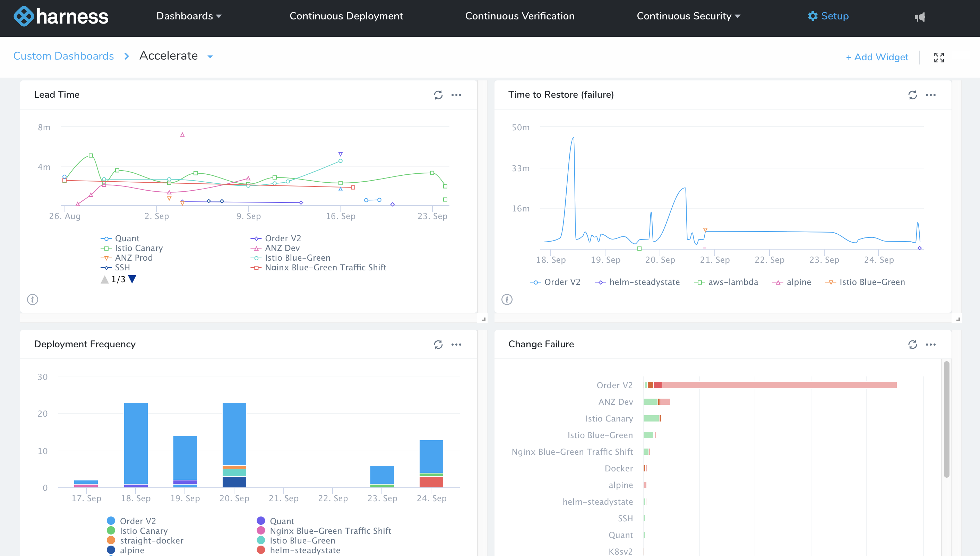Click the 'Nginx Blue-Green Traffic Shift' Change Failure label
Screen dimensions: 980x556
[572, 452]
